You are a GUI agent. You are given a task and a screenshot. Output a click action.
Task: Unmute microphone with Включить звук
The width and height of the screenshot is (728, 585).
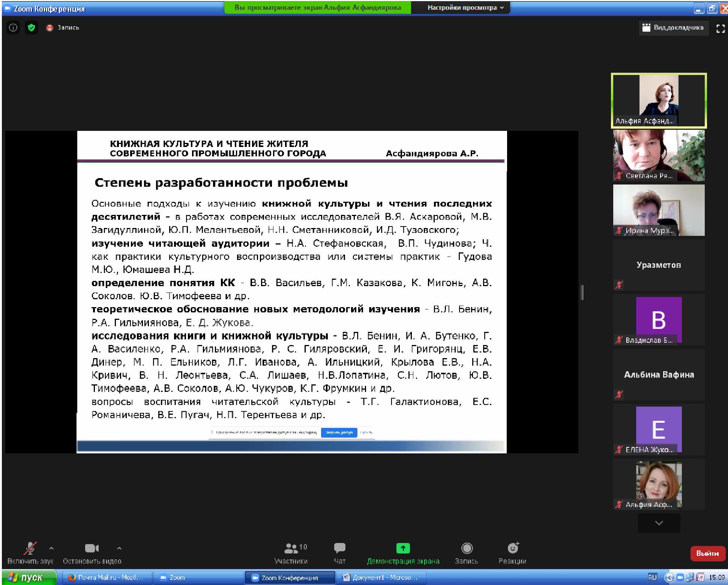(30, 549)
